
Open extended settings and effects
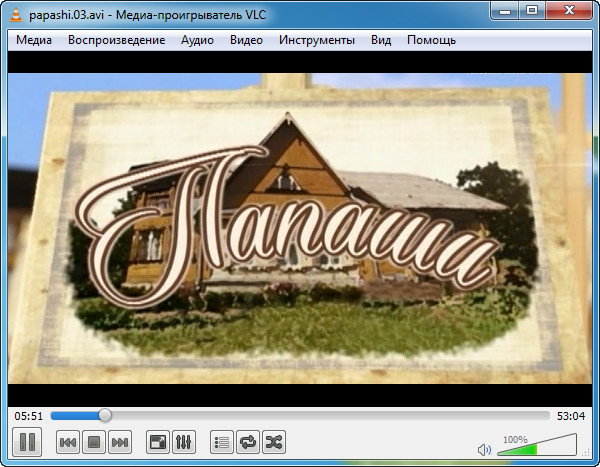(x=183, y=442)
